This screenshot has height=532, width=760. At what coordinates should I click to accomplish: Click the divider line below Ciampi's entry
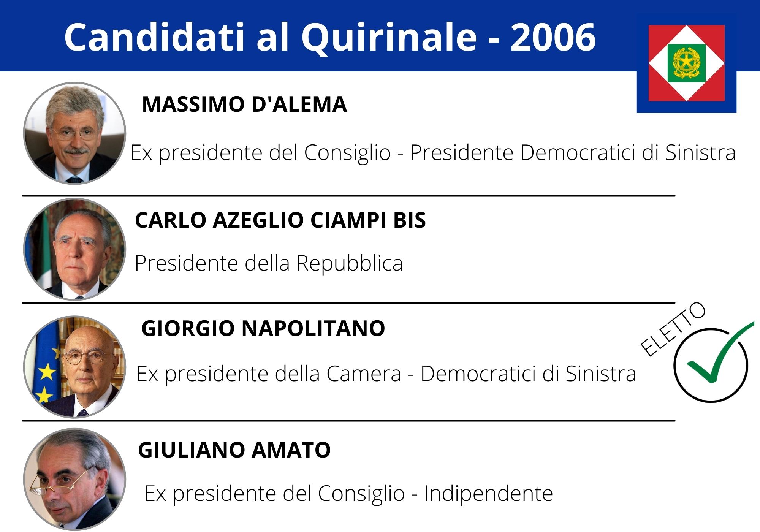348,303
